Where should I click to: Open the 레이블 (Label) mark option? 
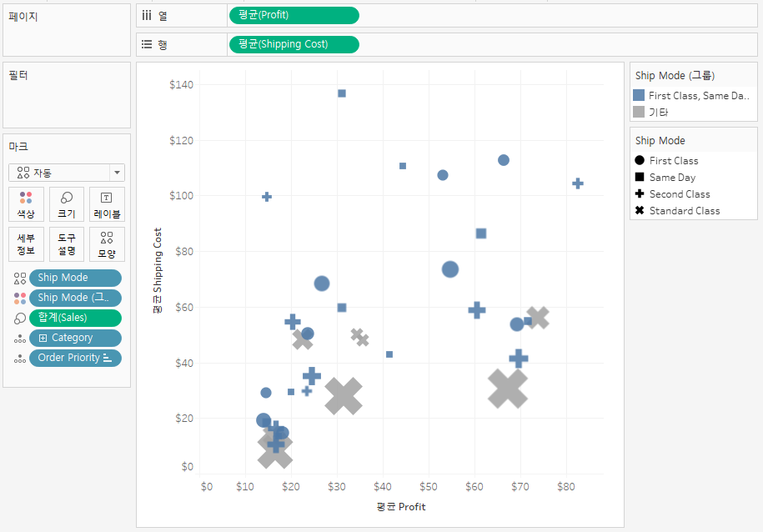point(106,204)
